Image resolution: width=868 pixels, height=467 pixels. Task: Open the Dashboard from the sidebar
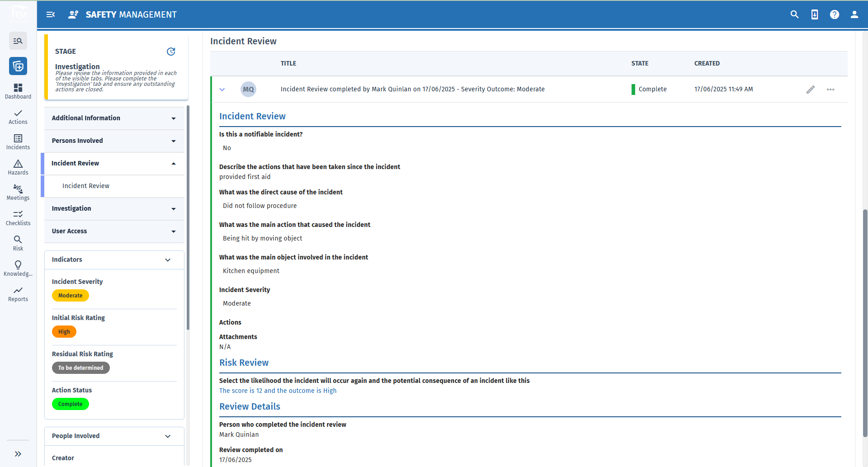18,91
